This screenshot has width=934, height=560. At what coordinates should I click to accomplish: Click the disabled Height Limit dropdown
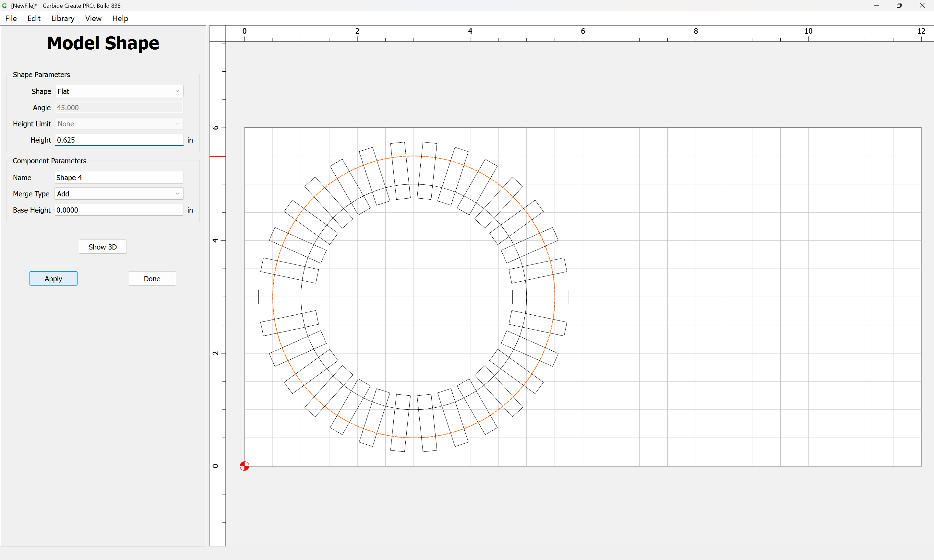pos(119,124)
